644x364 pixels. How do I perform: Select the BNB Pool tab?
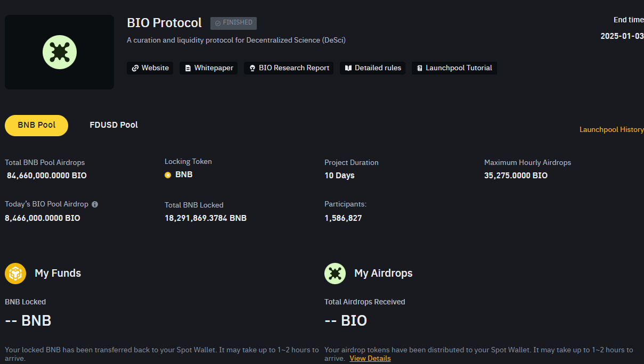point(36,126)
